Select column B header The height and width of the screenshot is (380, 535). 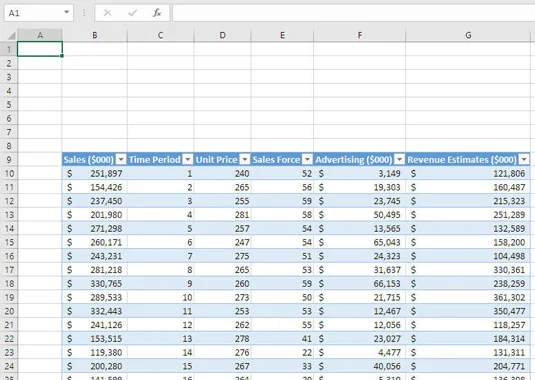tap(95, 35)
